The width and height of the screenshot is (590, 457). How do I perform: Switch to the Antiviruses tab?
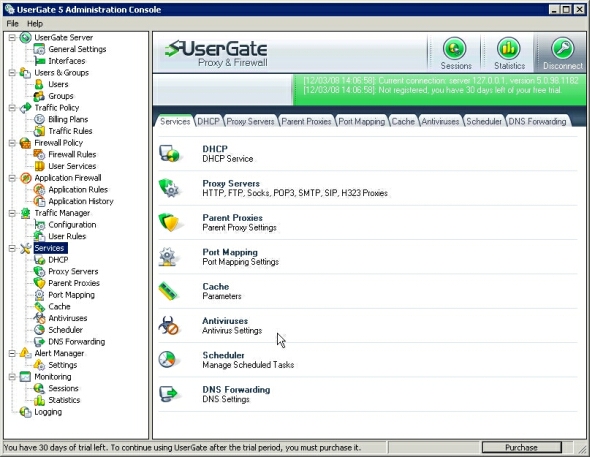coord(440,121)
